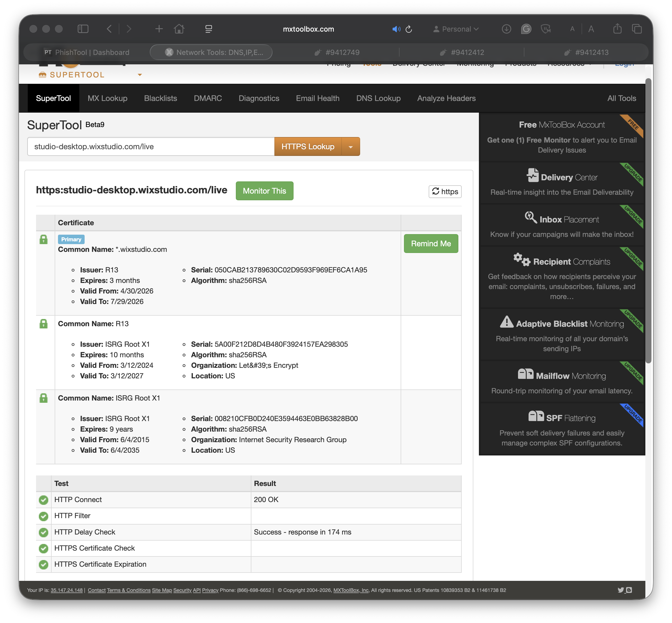672x623 pixels.
Task: Open the Twitter icon in the footer
Action: click(620, 590)
